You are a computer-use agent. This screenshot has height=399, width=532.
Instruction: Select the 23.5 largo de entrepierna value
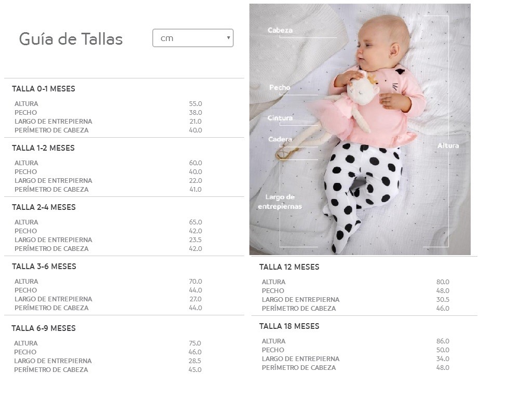pos(195,240)
